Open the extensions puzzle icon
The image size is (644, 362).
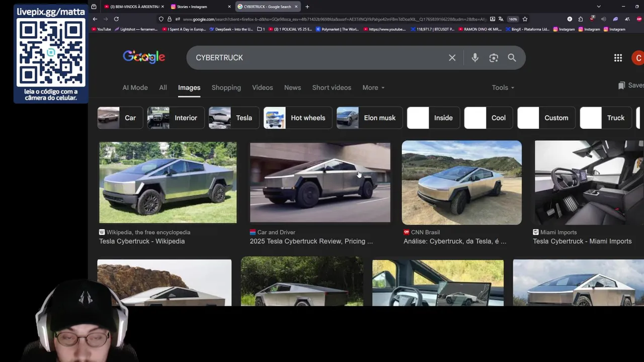(581, 19)
